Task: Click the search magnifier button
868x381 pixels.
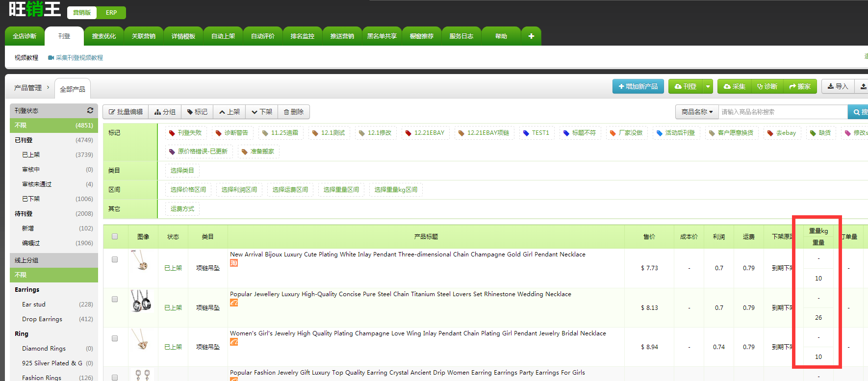Action: click(858, 112)
